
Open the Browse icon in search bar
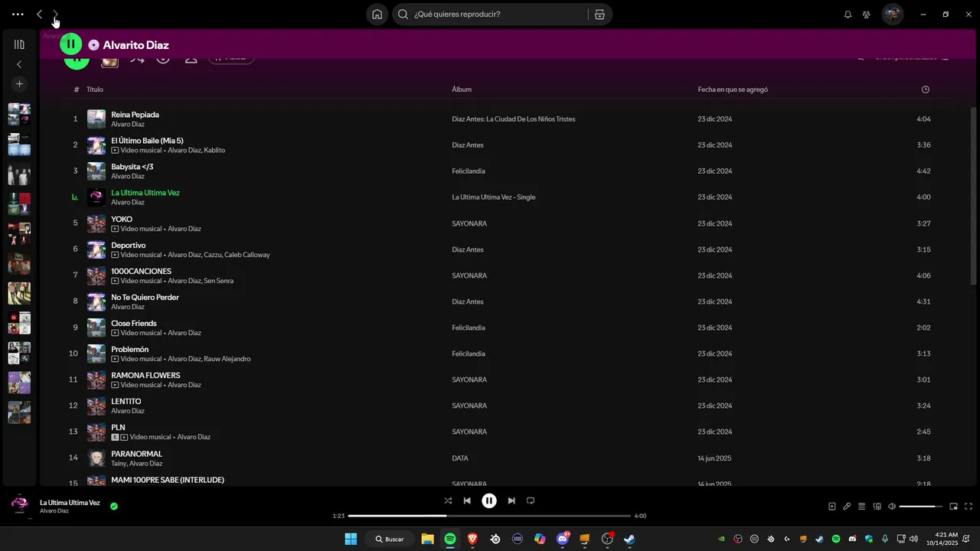tap(599, 14)
